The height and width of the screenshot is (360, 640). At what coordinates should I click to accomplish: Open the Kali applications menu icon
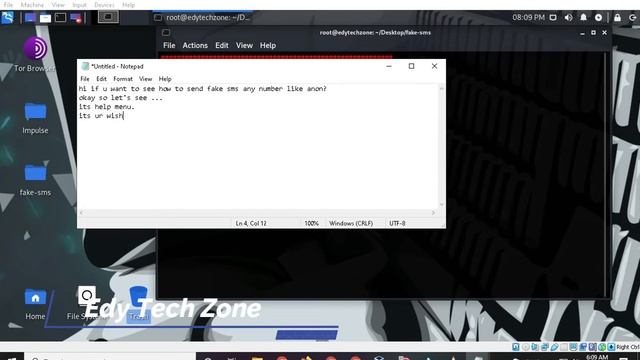coord(7,17)
